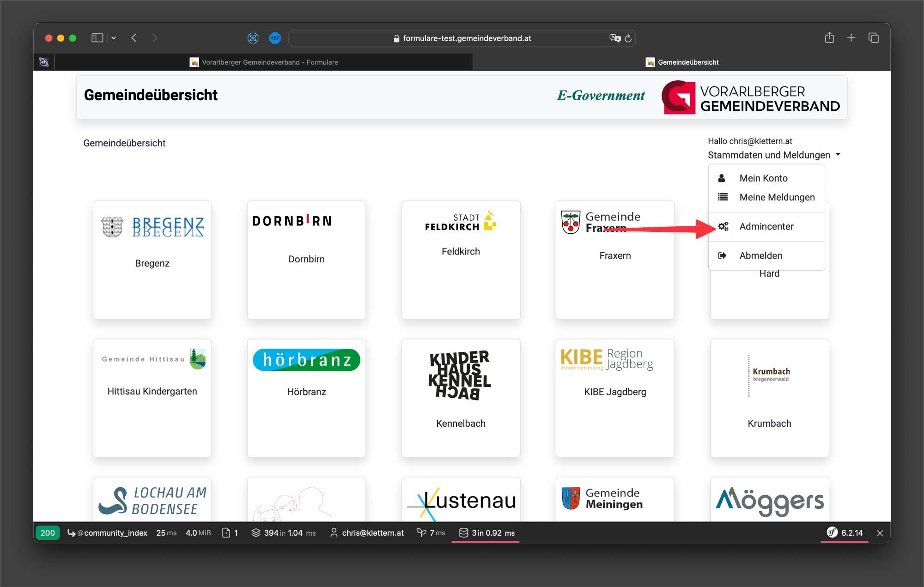Click the 4.0 MiB memory entry

[198, 533]
